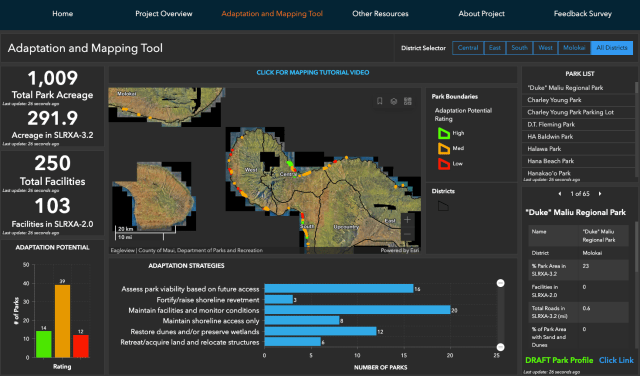Click the red Low rating legend symbol

point(444,164)
